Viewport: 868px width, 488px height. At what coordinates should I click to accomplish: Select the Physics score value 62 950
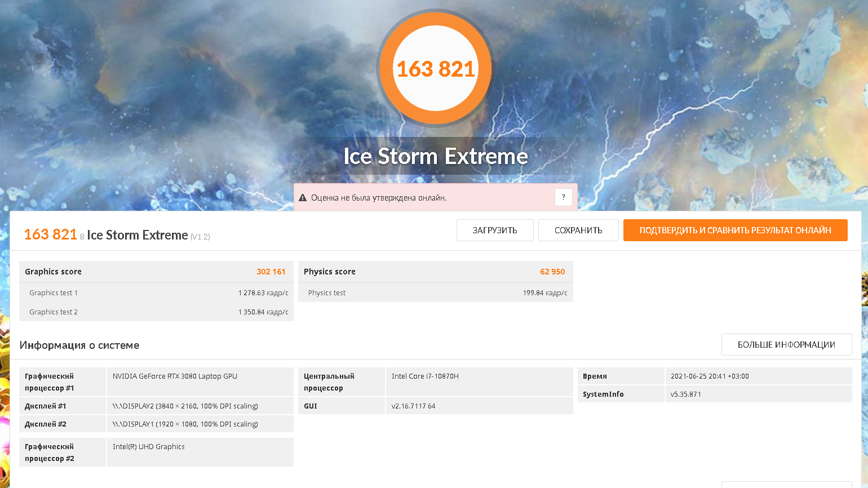[552, 272]
